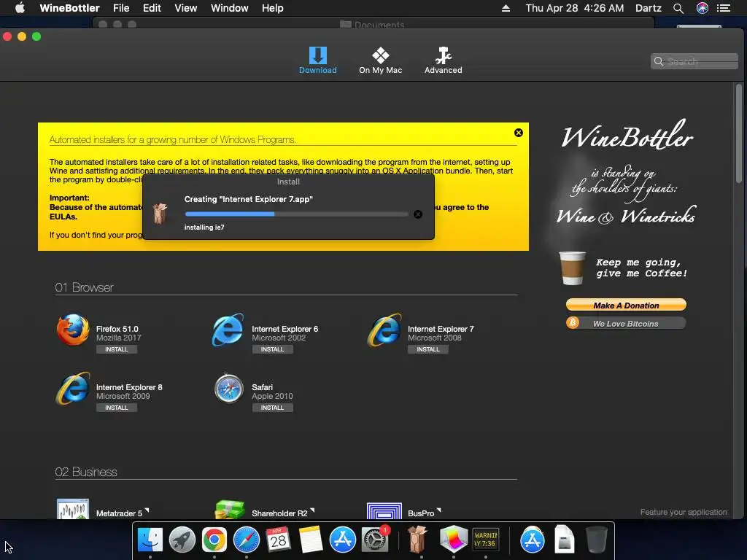Open the View menu
Viewport: 747px width, 560px height.
click(x=186, y=8)
